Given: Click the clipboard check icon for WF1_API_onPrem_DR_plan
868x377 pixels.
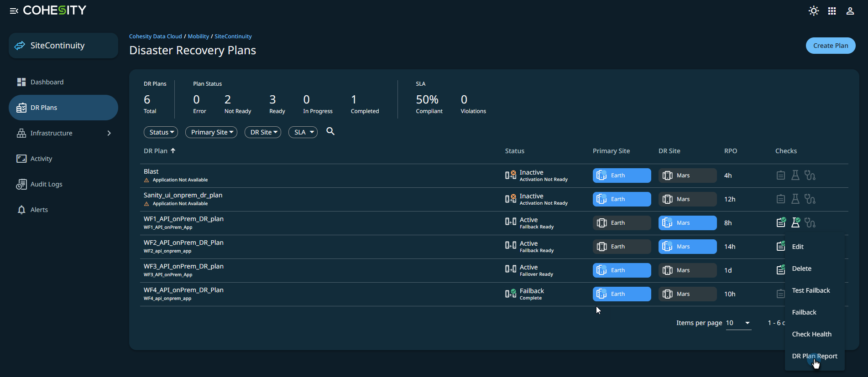Looking at the screenshot, I should click(x=781, y=223).
